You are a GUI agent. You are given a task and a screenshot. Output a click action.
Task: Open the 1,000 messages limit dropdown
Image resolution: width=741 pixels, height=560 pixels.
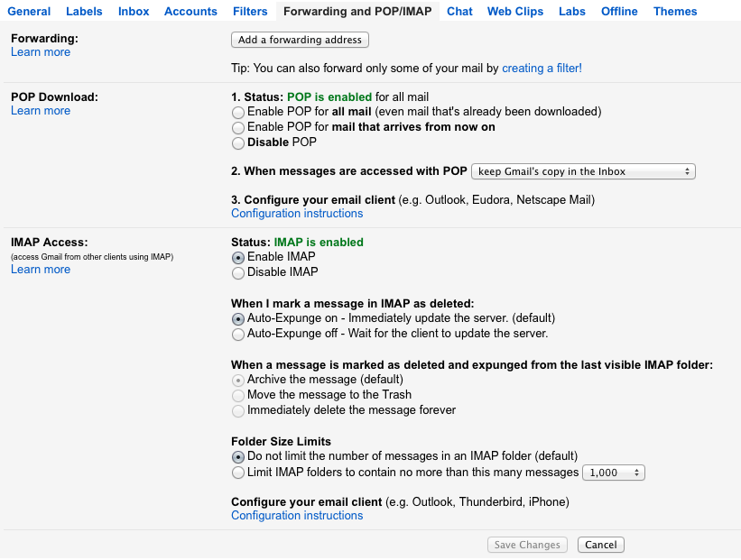614,473
